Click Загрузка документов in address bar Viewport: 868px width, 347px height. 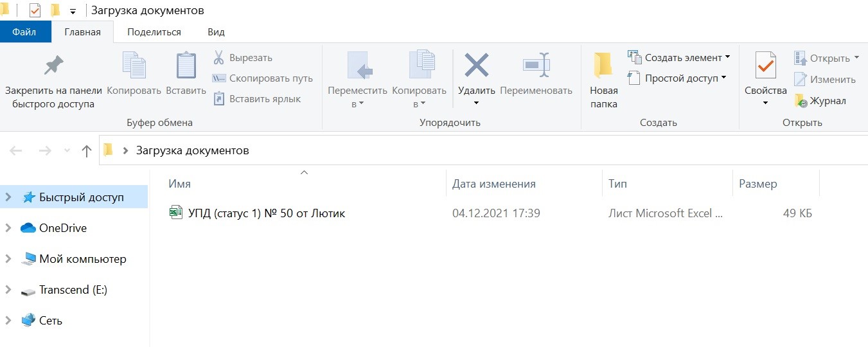point(192,150)
